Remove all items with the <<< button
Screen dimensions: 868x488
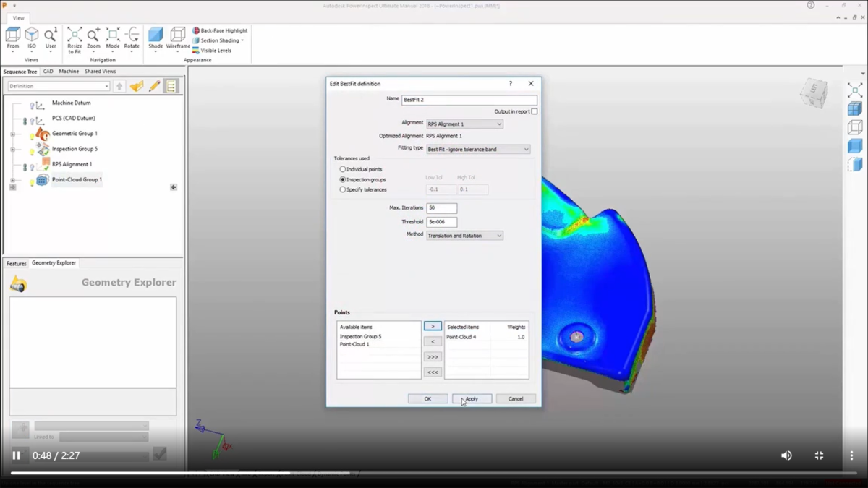(x=433, y=372)
